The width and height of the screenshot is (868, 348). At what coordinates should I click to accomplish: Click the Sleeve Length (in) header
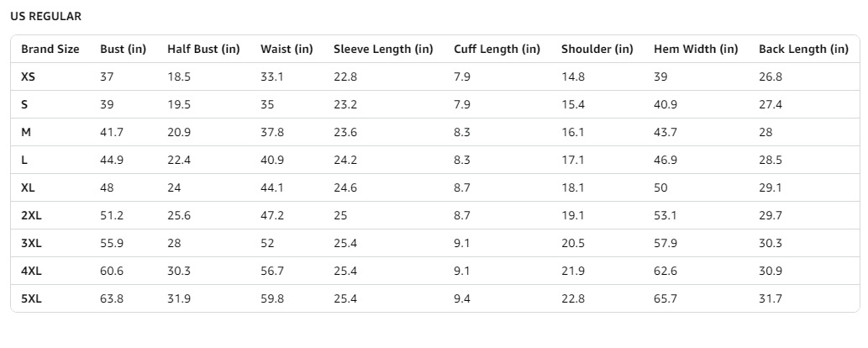(x=383, y=49)
